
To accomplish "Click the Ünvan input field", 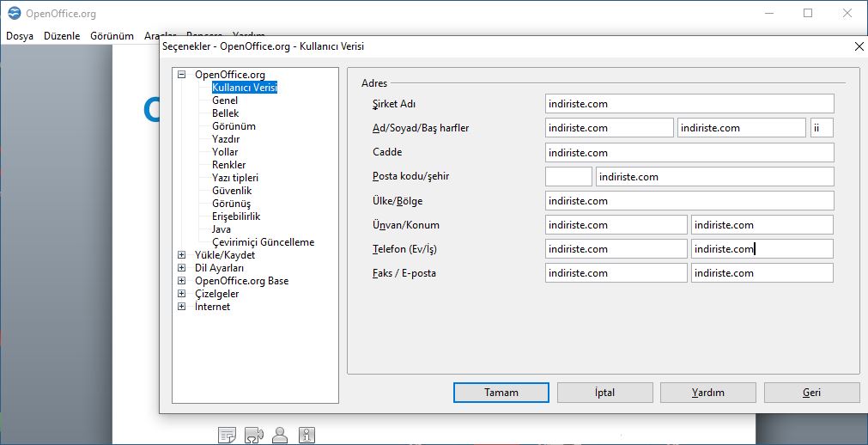I will click(616, 224).
